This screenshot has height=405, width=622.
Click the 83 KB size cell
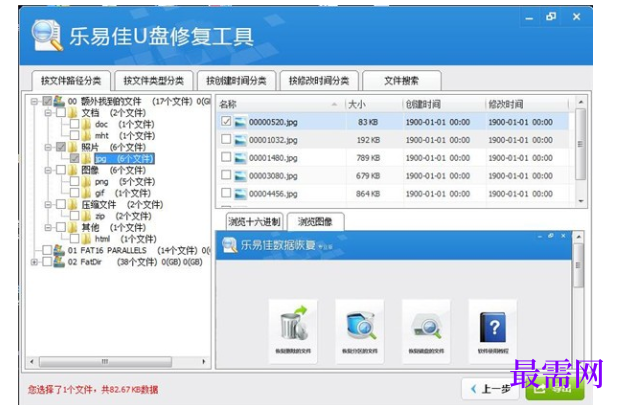[368, 122]
